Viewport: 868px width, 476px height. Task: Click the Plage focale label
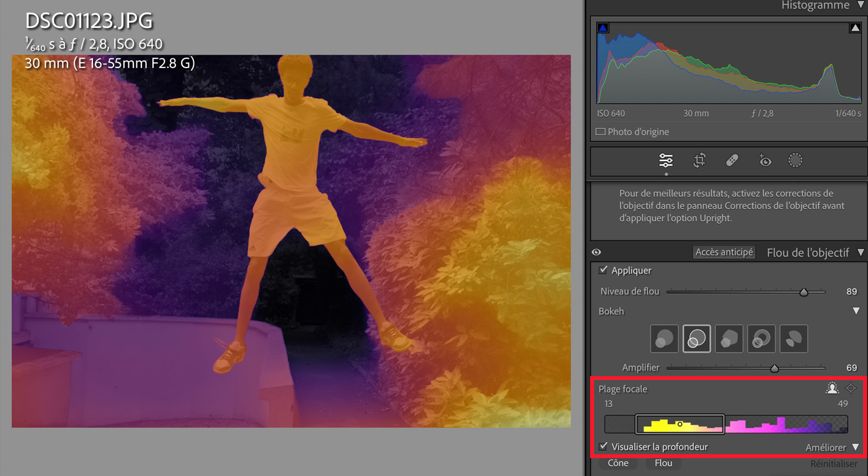(622, 389)
